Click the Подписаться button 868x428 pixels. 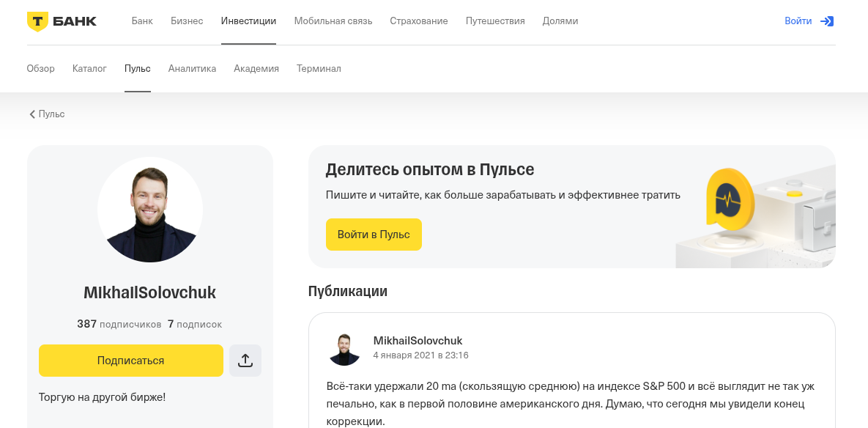point(131,361)
